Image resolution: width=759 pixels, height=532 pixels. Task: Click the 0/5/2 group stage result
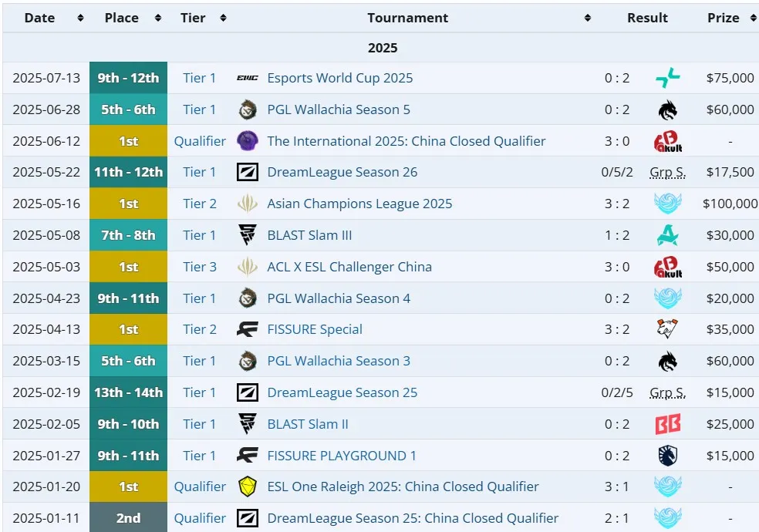tap(617, 172)
